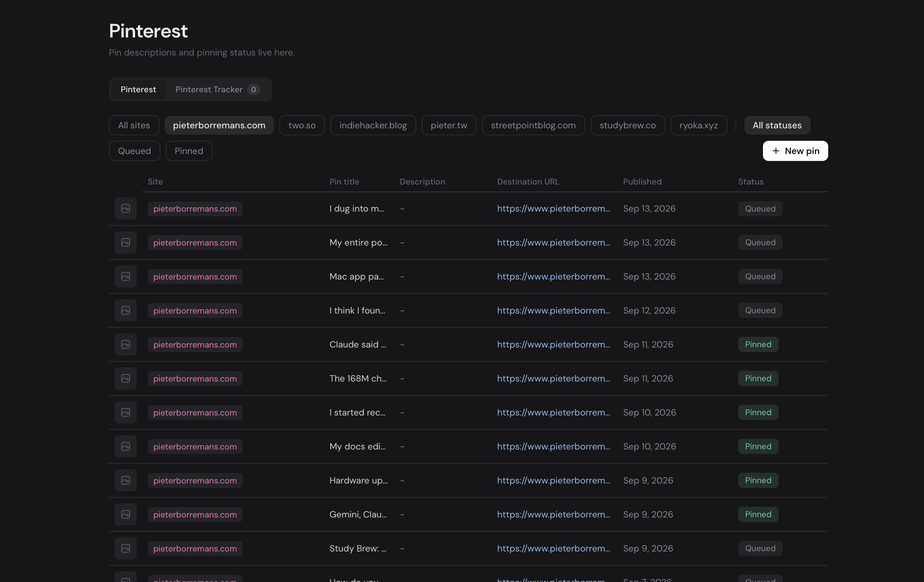Viewport: 924px width, 582px height.
Task: Open destination URL for 'Mac app pa...' pin
Action: (x=553, y=276)
